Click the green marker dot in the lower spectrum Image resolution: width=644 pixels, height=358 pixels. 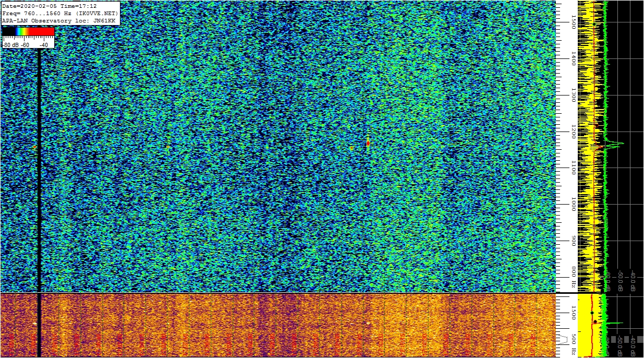592,313
